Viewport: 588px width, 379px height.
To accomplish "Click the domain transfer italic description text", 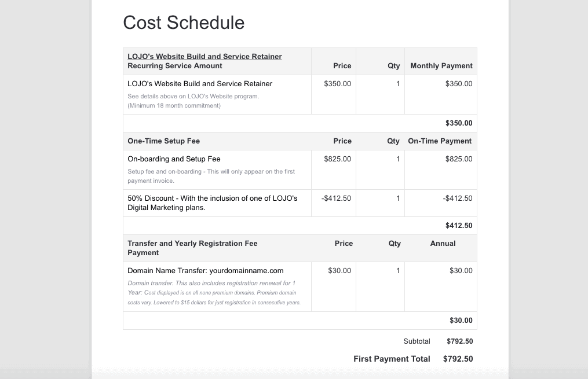I will coord(214,293).
